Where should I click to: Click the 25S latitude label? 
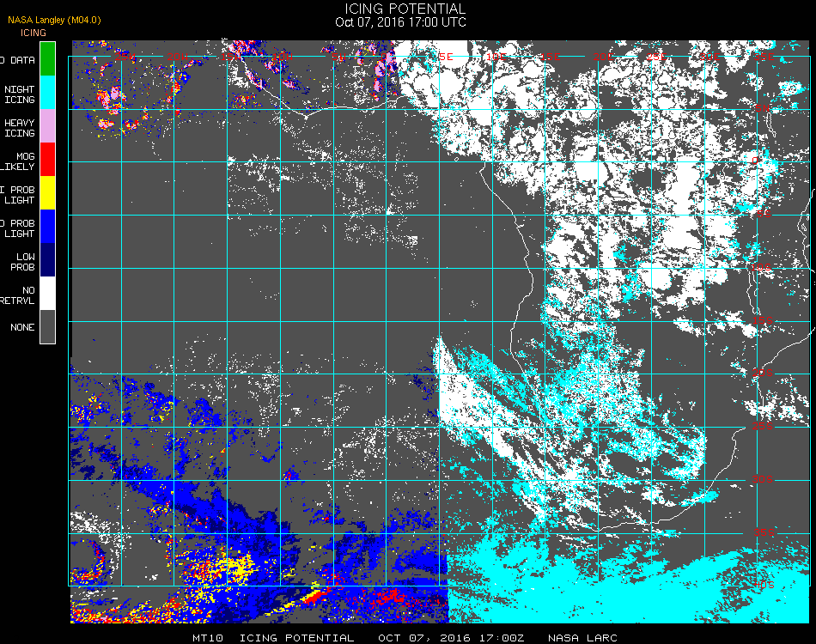(763, 426)
